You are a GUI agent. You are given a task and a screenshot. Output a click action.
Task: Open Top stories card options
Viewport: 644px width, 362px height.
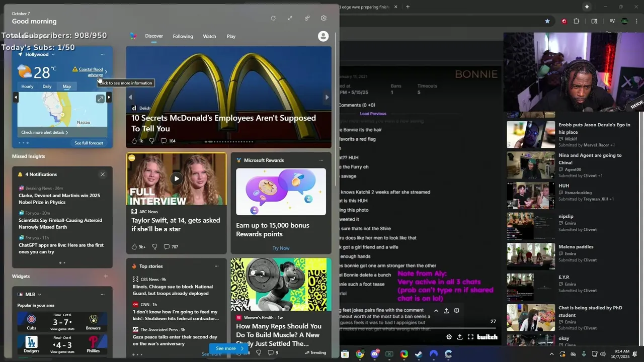(x=217, y=266)
